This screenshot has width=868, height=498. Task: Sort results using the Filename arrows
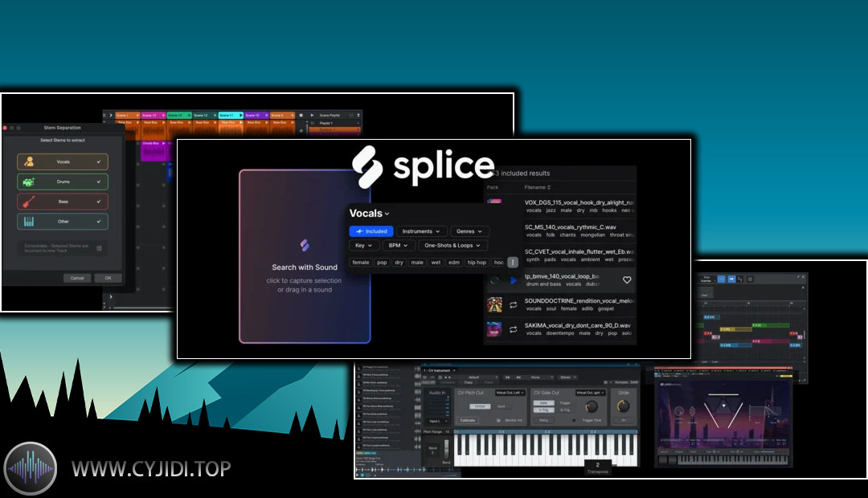pos(549,188)
